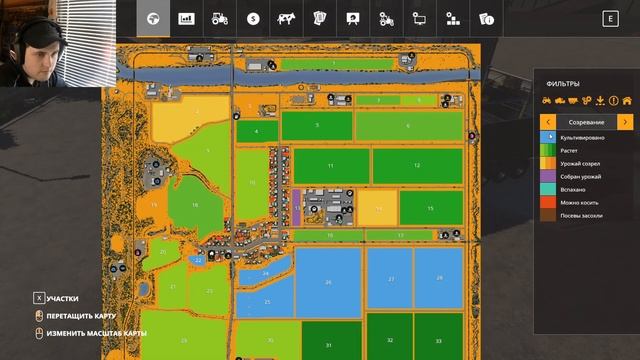Click the red Можно косить swatch
The height and width of the screenshot is (360, 640).
point(548,202)
